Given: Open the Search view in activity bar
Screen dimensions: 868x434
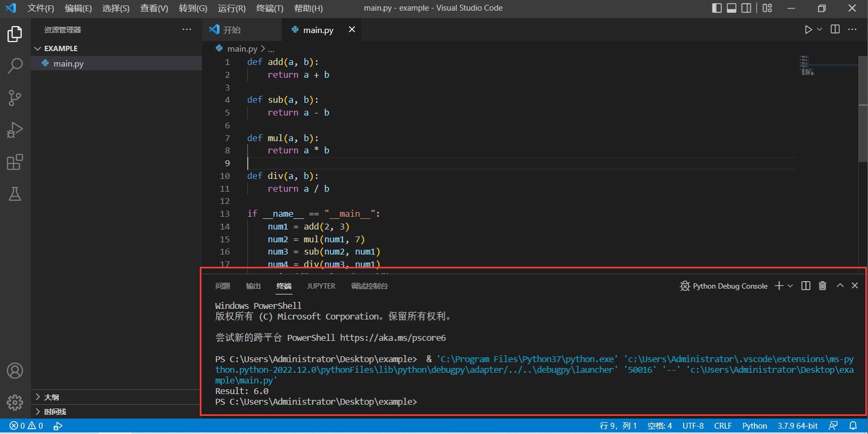Looking at the screenshot, I should tap(15, 66).
